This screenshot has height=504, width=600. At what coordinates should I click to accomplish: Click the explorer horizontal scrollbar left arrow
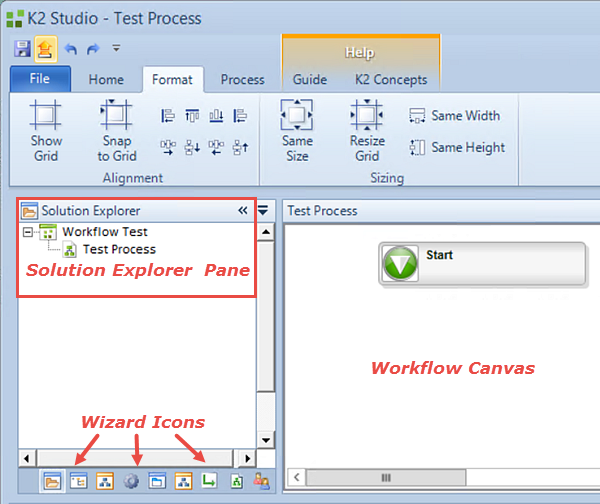(26, 458)
